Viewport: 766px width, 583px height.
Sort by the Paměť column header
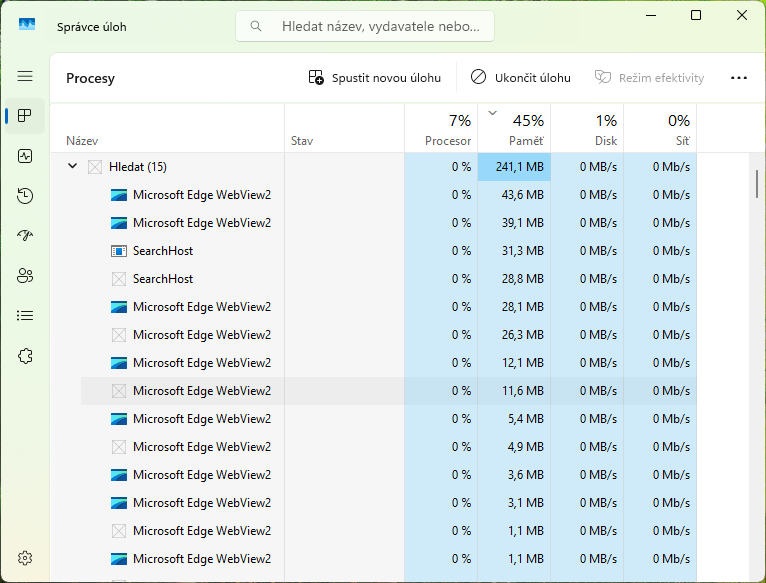point(514,129)
